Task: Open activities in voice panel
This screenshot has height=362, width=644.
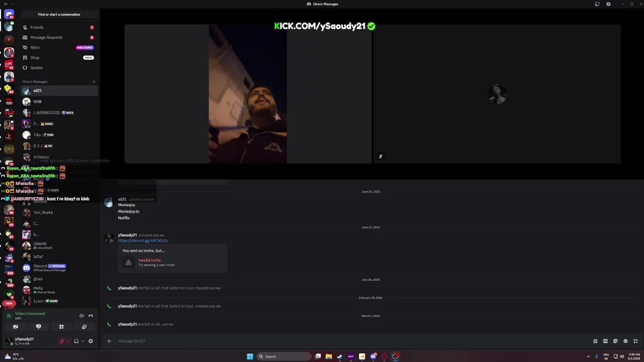Action: (x=61, y=327)
